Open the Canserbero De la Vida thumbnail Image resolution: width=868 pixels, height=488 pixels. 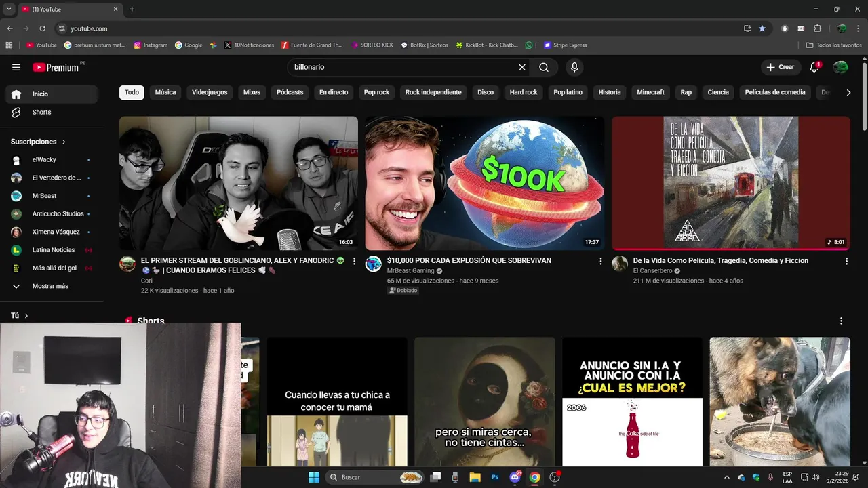click(x=730, y=183)
